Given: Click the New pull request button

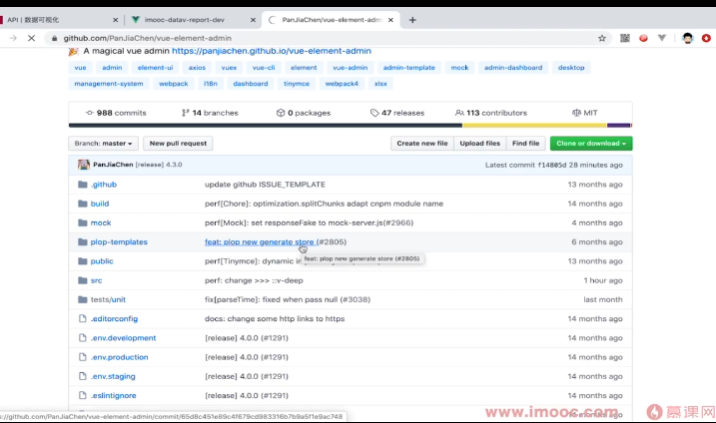Looking at the screenshot, I should [178, 143].
